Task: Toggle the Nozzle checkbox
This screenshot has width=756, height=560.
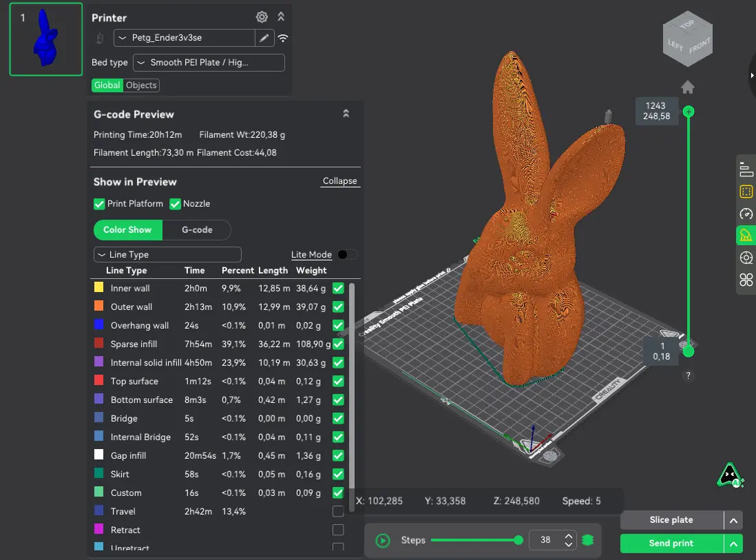Action: tap(175, 204)
